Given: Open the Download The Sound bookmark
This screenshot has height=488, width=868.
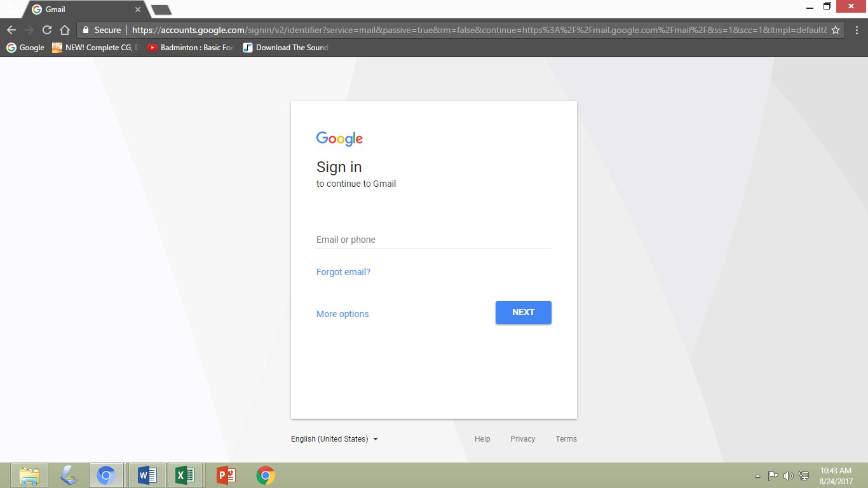Looking at the screenshot, I should (285, 48).
